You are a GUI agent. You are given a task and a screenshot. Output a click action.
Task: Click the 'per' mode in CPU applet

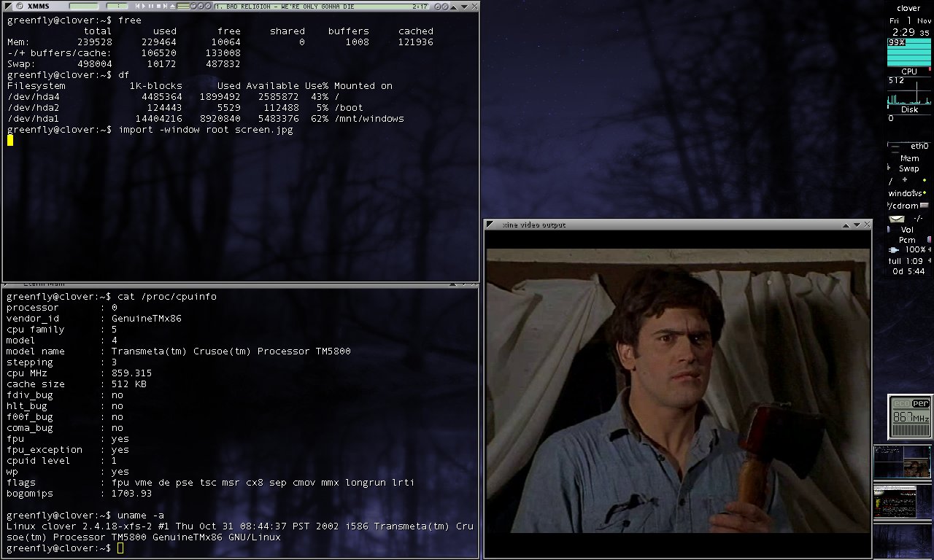pos(920,403)
